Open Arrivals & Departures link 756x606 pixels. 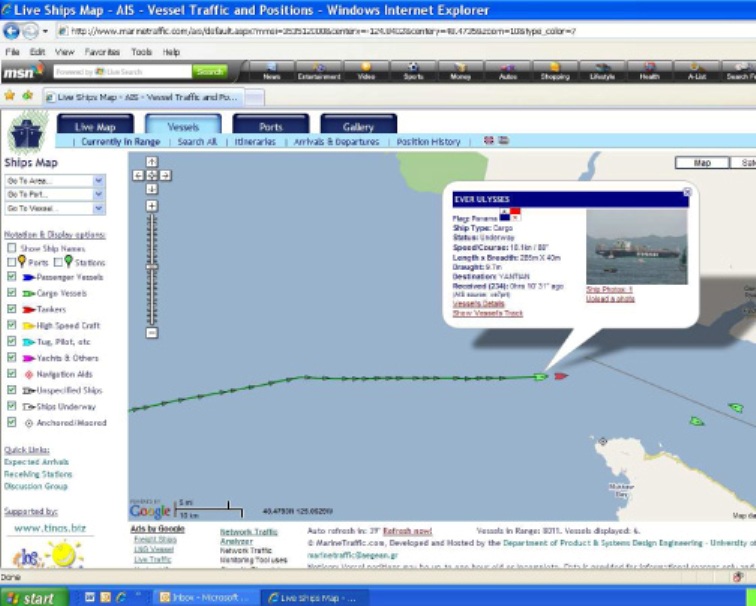click(337, 142)
